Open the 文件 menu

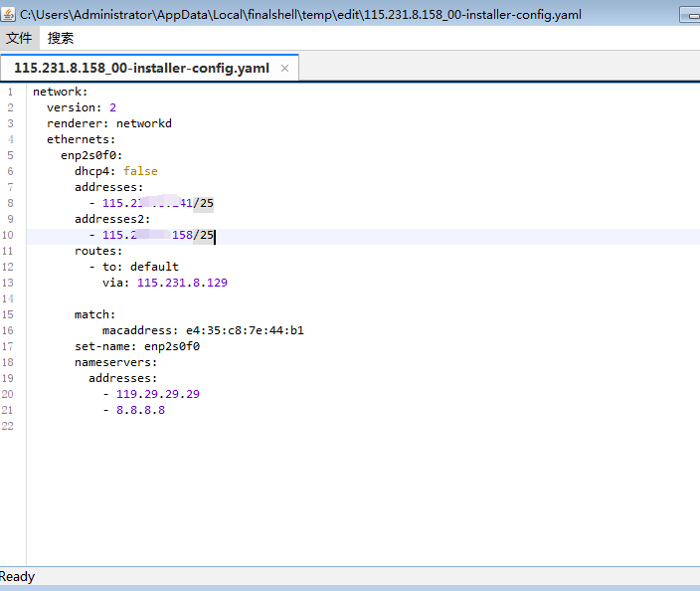tap(19, 39)
